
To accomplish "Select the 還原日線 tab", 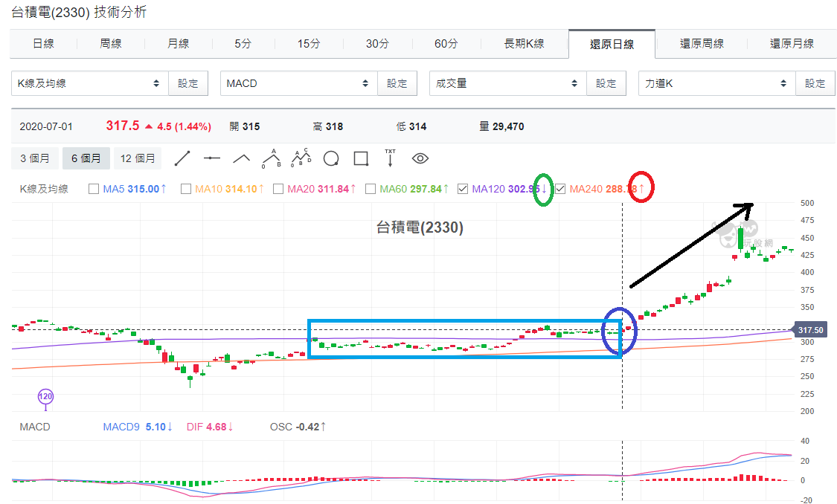I will point(612,45).
